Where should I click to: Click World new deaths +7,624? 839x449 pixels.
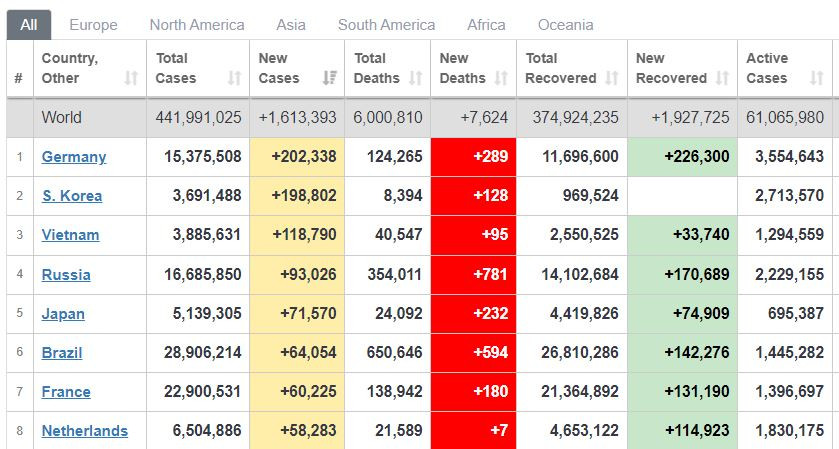[x=484, y=118]
